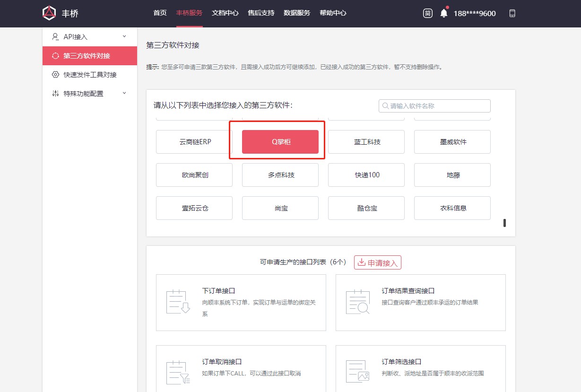Image resolution: width=581 pixels, height=392 pixels.
Task: Open the 文档中心 navigation tab
Action: (225, 13)
